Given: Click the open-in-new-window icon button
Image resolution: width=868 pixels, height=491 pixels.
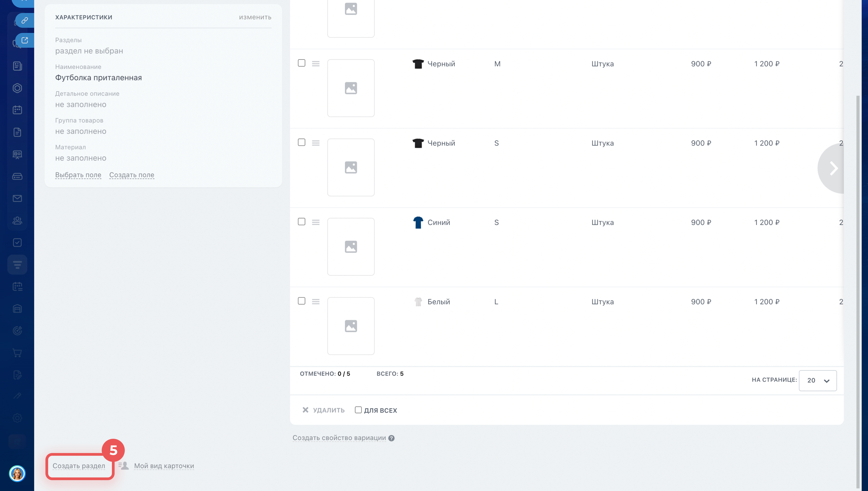Looking at the screenshot, I should [x=25, y=40].
